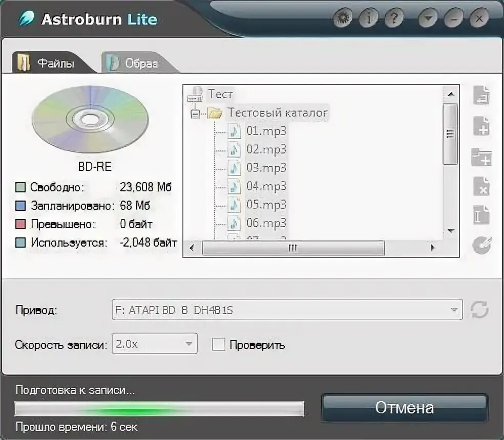Click the vertical scrollbar thumb

tap(450, 134)
